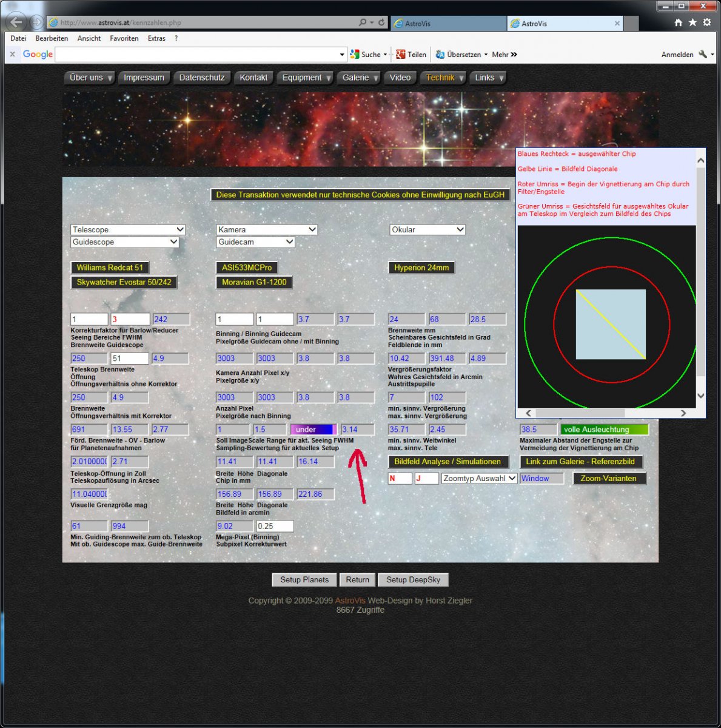This screenshot has height=728, width=721.
Task: Open the Extras menu
Action: [156, 38]
